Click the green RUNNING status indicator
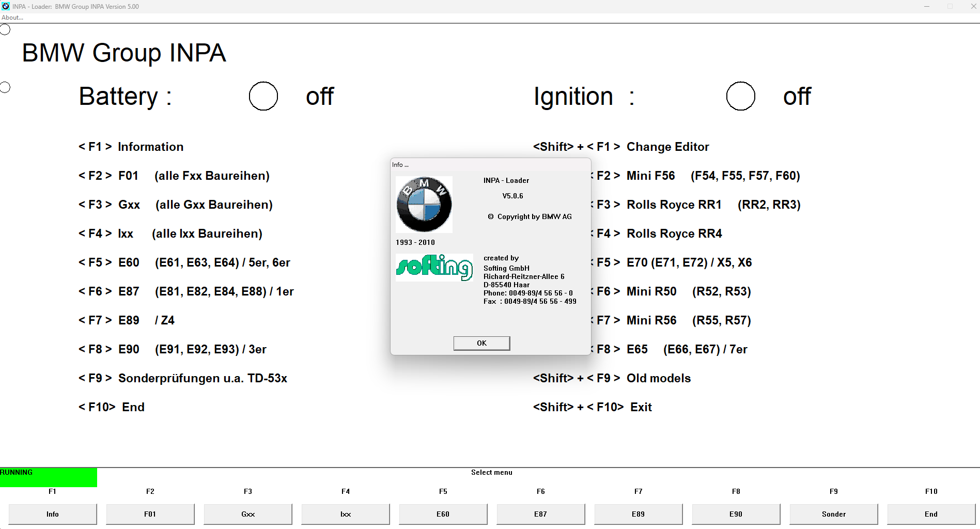 48,477
